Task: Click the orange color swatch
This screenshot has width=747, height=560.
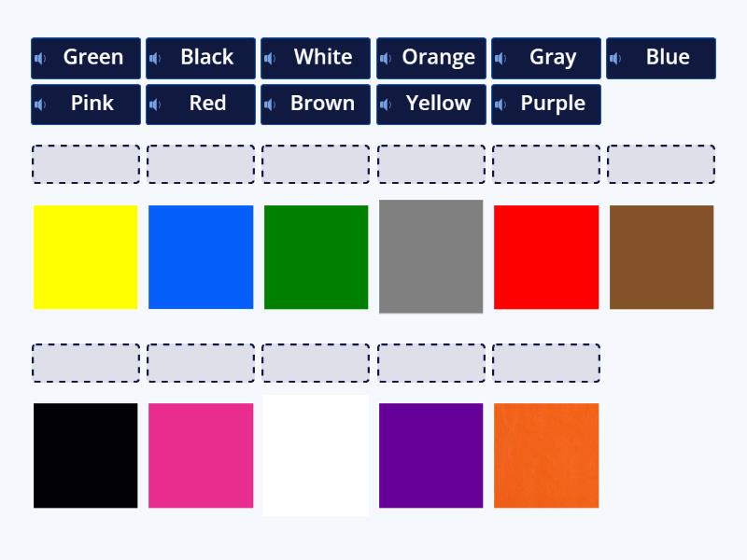Action: 545,455
